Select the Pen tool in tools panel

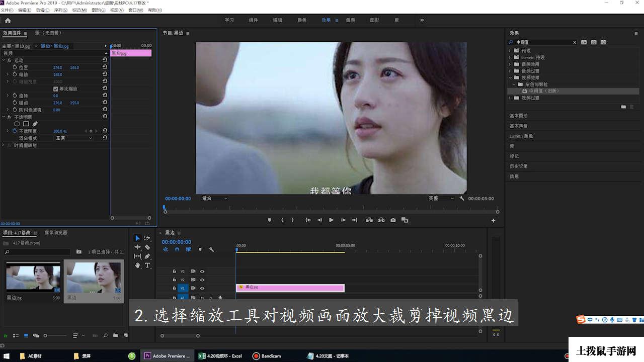(147, 256)
